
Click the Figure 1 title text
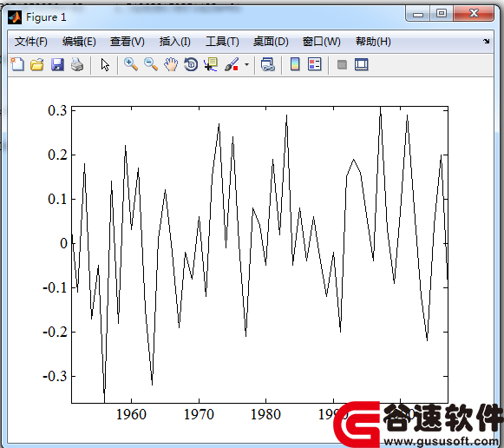click(x=46, y=17)
